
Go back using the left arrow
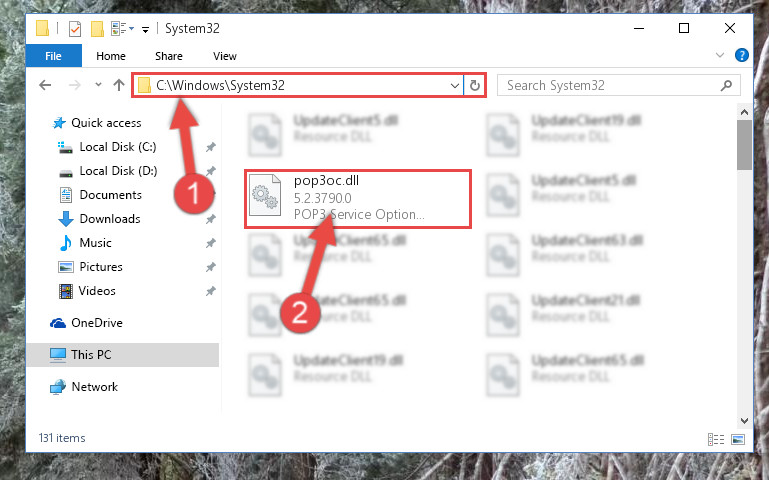[45, 85]
